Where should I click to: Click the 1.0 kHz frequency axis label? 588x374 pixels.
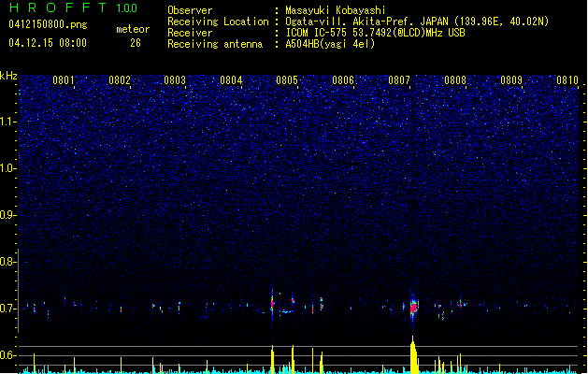pos(8,168)
